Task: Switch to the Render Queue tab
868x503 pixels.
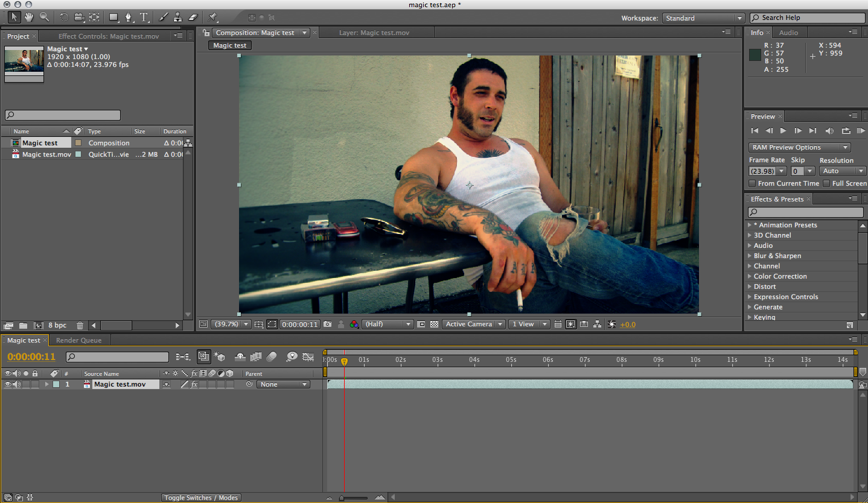Action: coord(78,340)
